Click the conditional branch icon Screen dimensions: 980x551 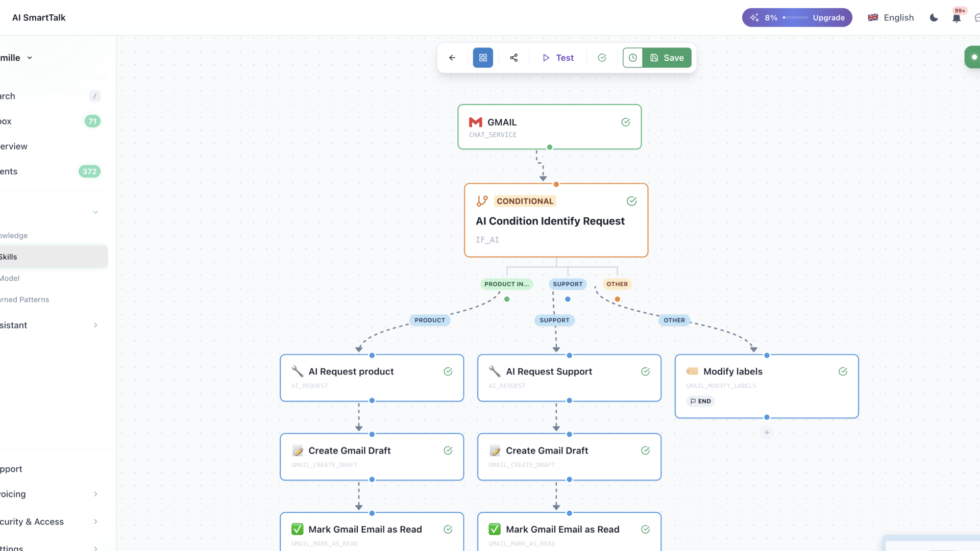coord(482,201)
